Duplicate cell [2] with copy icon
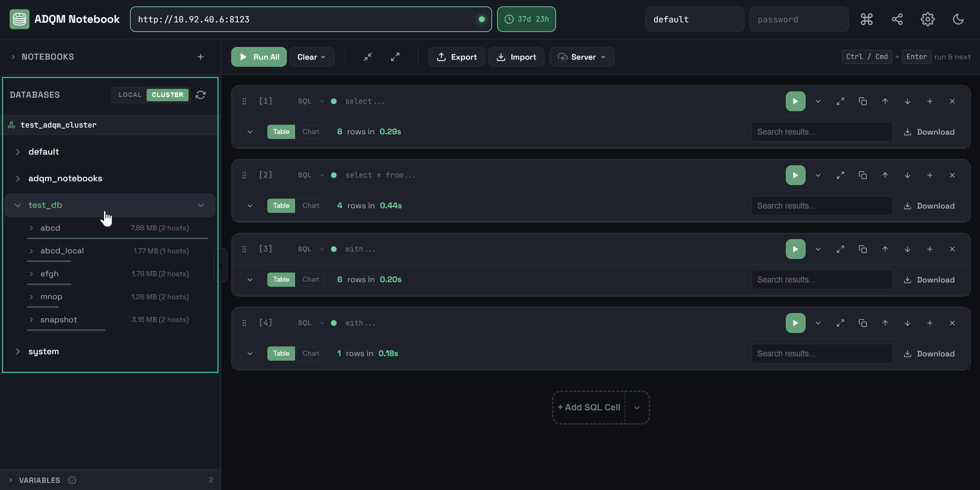The height and width of the screenshot is (490, 980). [862, 175]
